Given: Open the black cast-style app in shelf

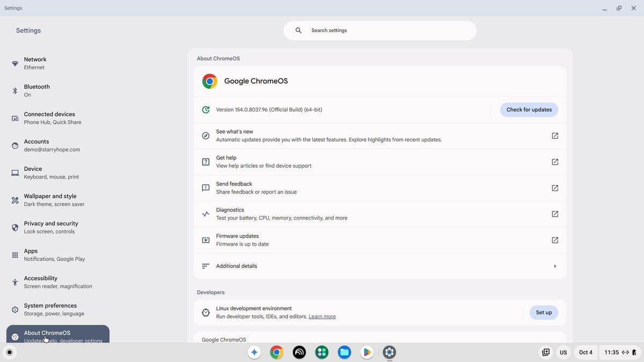Looking at the screenshot, I should (x=299, y=352).
